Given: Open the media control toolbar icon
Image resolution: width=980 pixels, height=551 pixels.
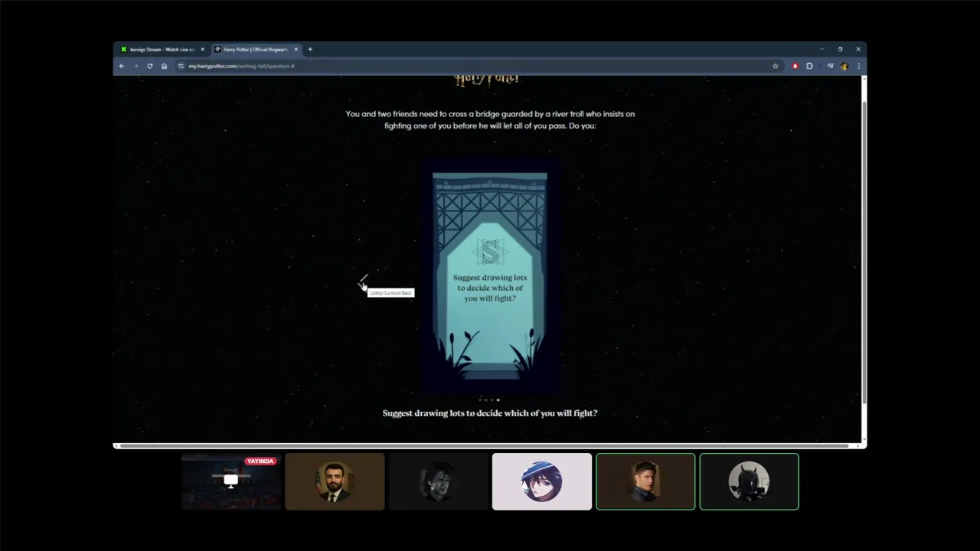Looking at the screenshot, I should pyautogui.click(x=830, y=66).
